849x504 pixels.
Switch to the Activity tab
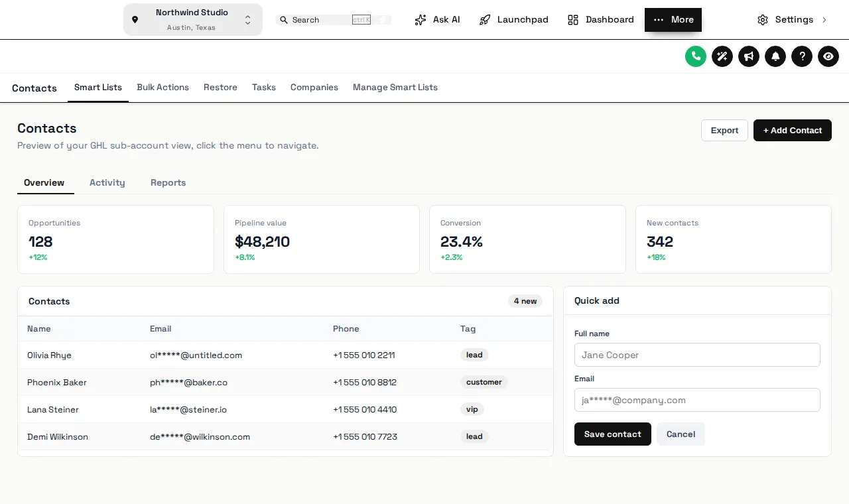(x=107, y=183)
